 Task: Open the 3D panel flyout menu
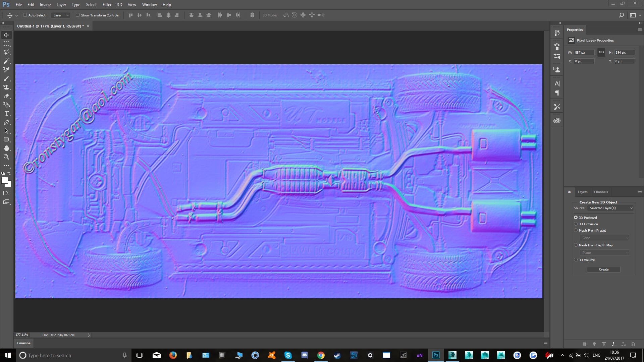click(640, 192)
